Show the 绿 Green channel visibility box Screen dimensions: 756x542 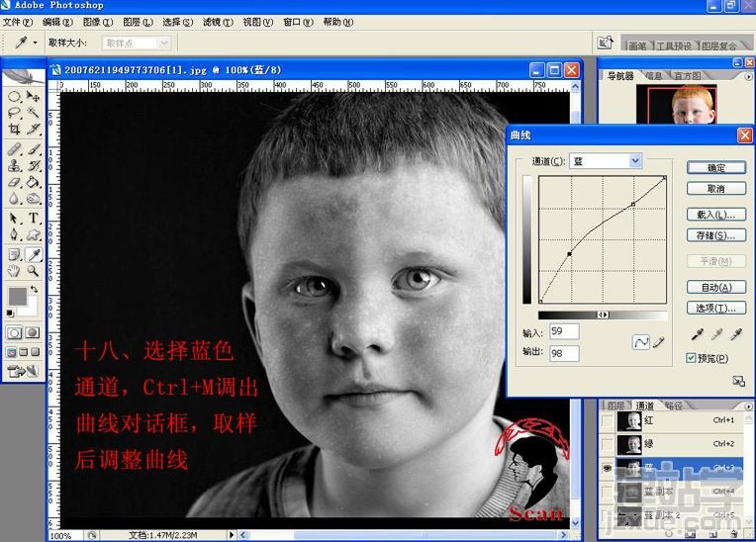point(607,445)
